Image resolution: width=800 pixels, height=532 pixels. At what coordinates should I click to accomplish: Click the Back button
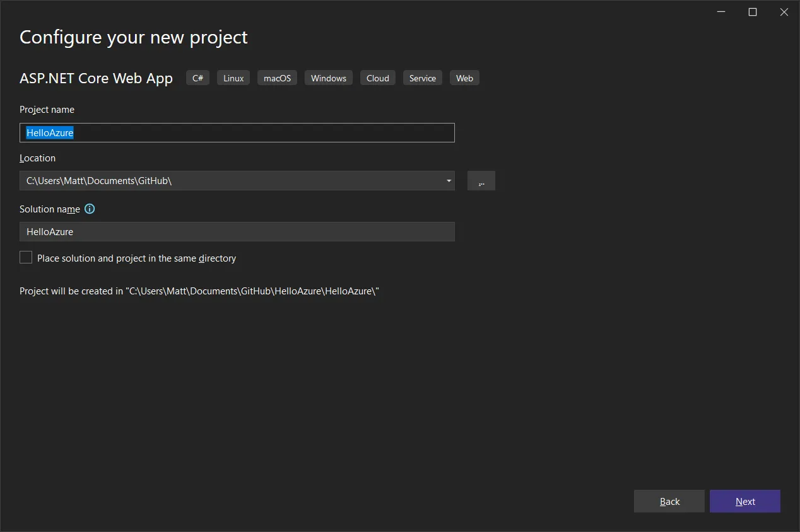tap(669, 501)
